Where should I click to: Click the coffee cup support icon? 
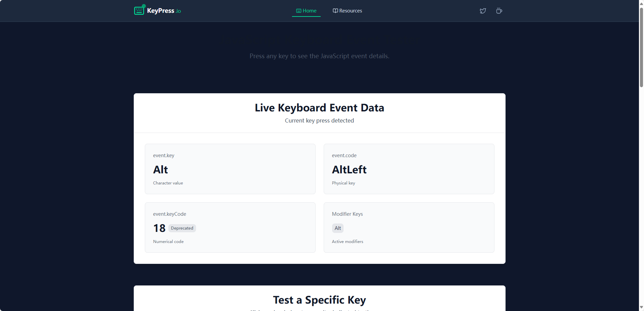pyautogui.click(x=498, y=11)
